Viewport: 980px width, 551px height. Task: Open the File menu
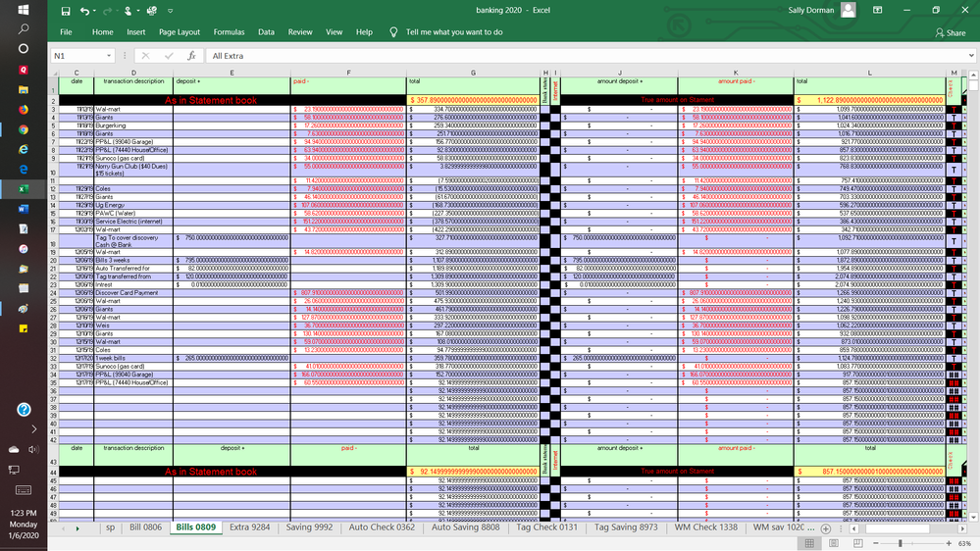click(x=66, y=31)
